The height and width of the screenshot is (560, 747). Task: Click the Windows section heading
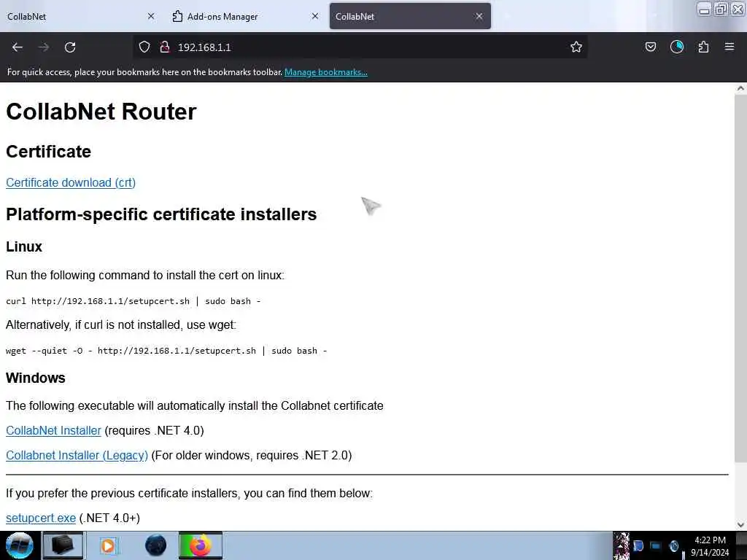tap(35, 378)
